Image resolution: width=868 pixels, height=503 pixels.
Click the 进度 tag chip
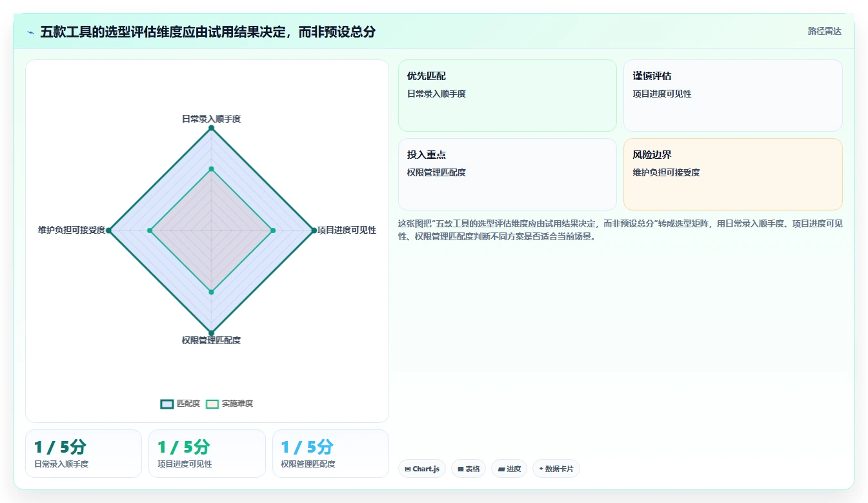[509, 469]
